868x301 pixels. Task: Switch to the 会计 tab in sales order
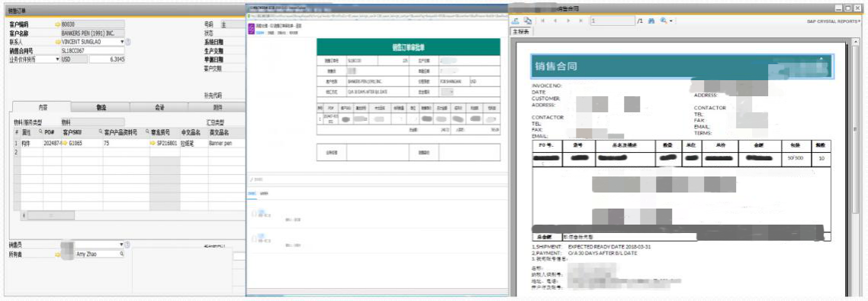pos(159,107)
